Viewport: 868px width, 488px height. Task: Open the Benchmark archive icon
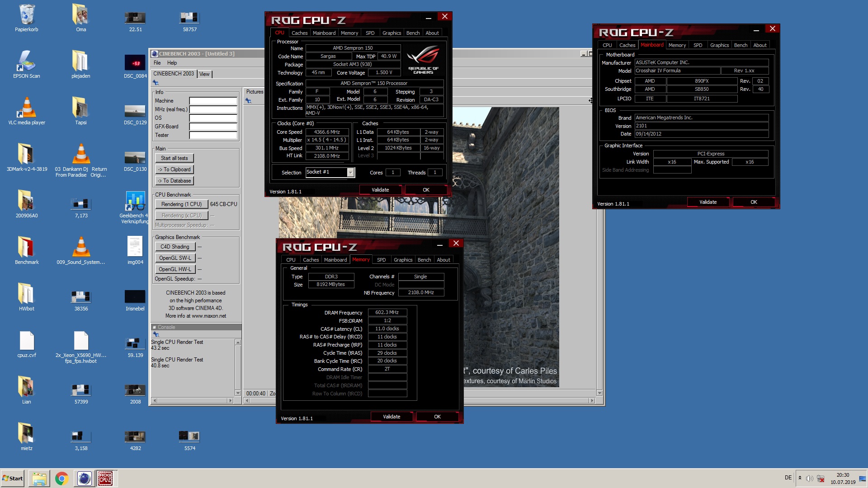tap(27, 251)
